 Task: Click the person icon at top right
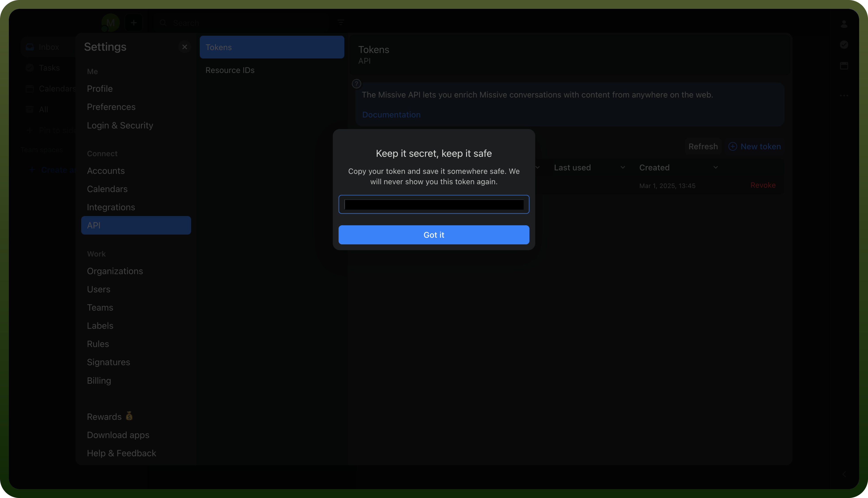tap(844, 24)
